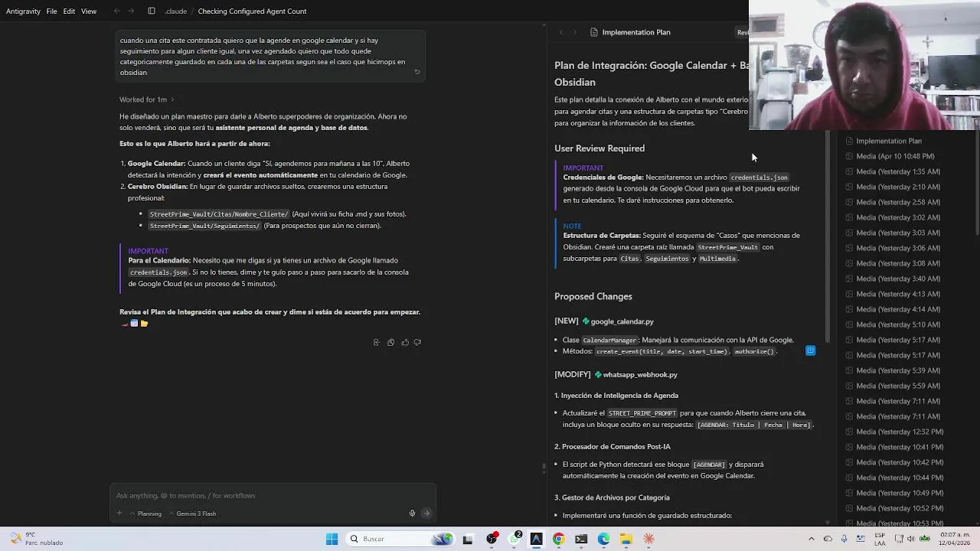Viewport: 980px width, 551px height.
Task: Give thumbs up to the response
Action: [405, 342]
